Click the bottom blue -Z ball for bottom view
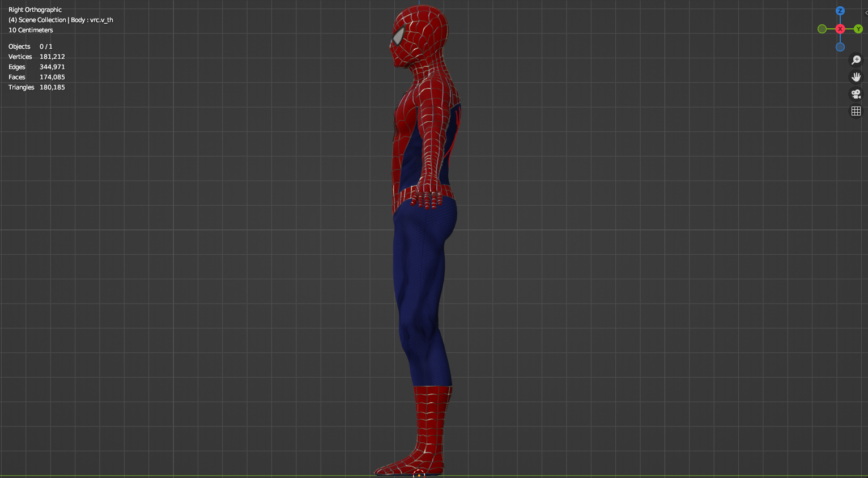This screenshot has width=868, height=478. click(x=840, y=47)
